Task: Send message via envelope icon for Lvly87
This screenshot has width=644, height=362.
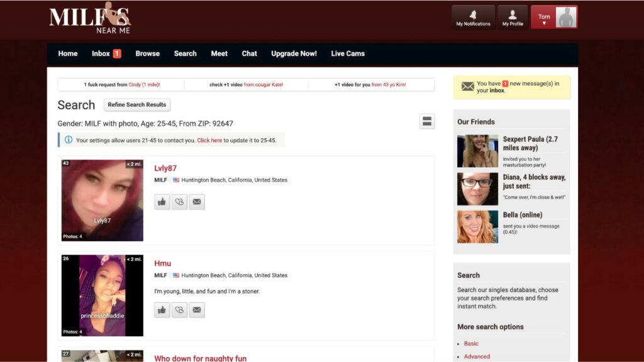Action: pyautogui.click(x=197, y=202)
